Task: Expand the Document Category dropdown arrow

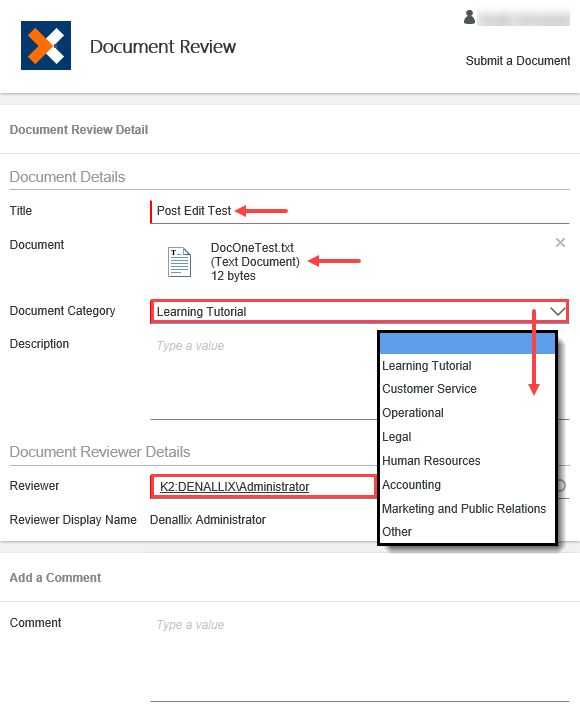Action: (558, 311)
